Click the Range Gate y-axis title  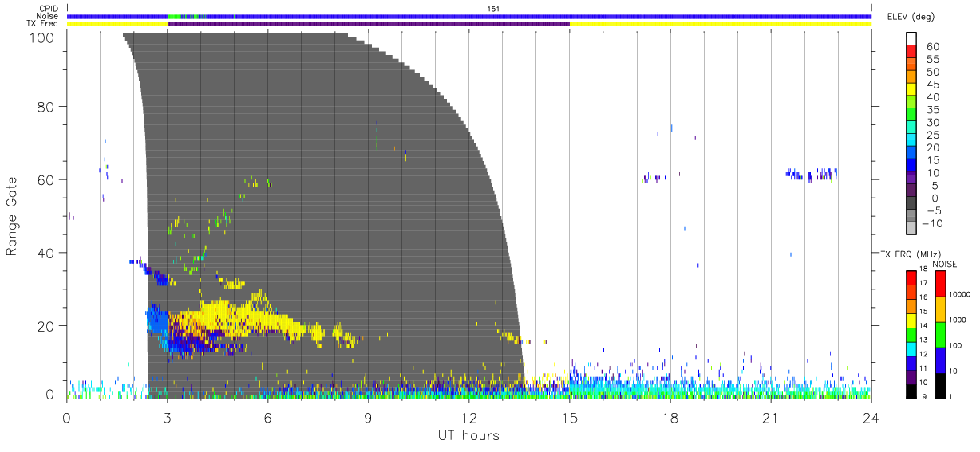[13, 216]
